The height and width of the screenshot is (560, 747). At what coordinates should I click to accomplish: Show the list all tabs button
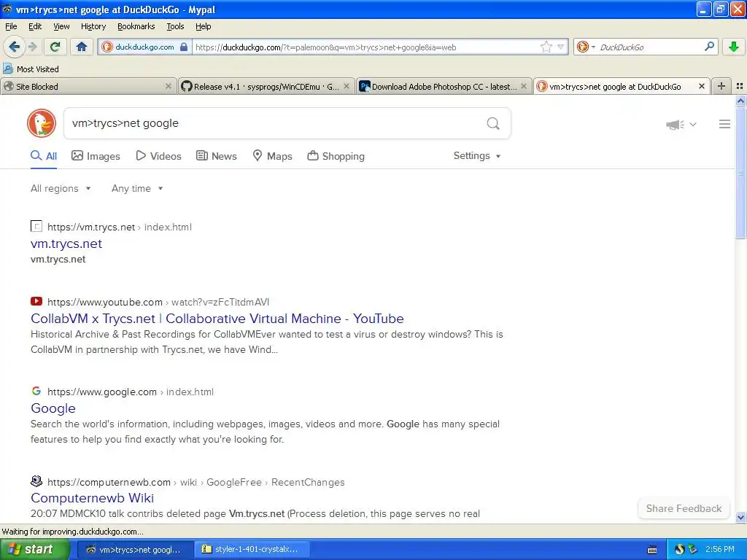(x=740, y=86)
